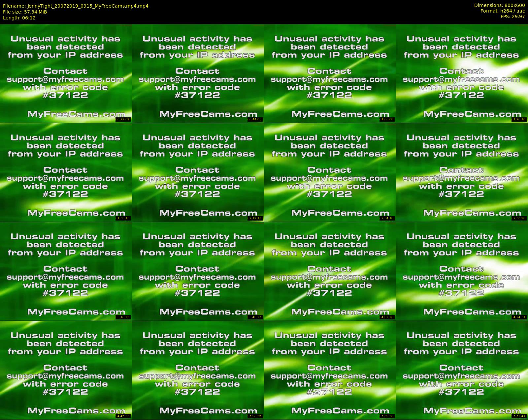Select the 'FPS: 29.97' header text
The image size is (528, 420).
tap(512, 16)
